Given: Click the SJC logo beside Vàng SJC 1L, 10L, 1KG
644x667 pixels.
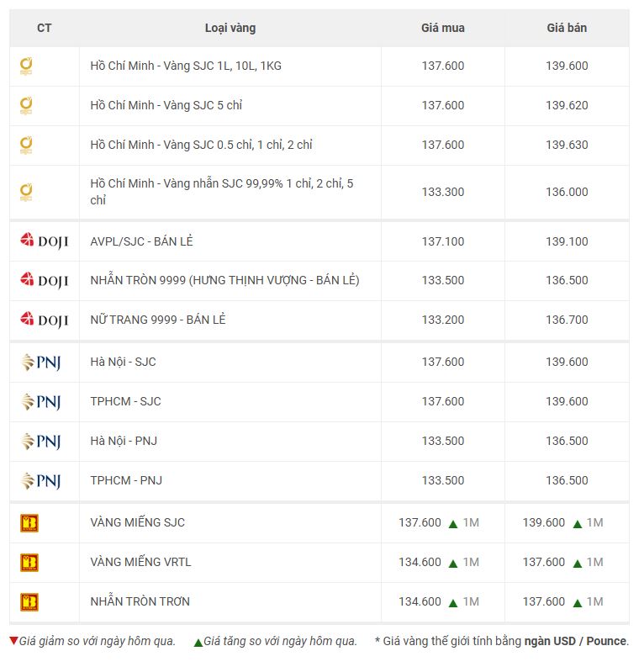Looking at the screenshot, I should coord(26,66).
